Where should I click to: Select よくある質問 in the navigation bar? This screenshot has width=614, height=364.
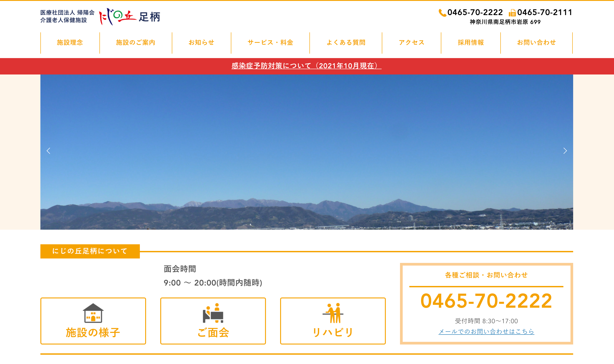point(346,42)
